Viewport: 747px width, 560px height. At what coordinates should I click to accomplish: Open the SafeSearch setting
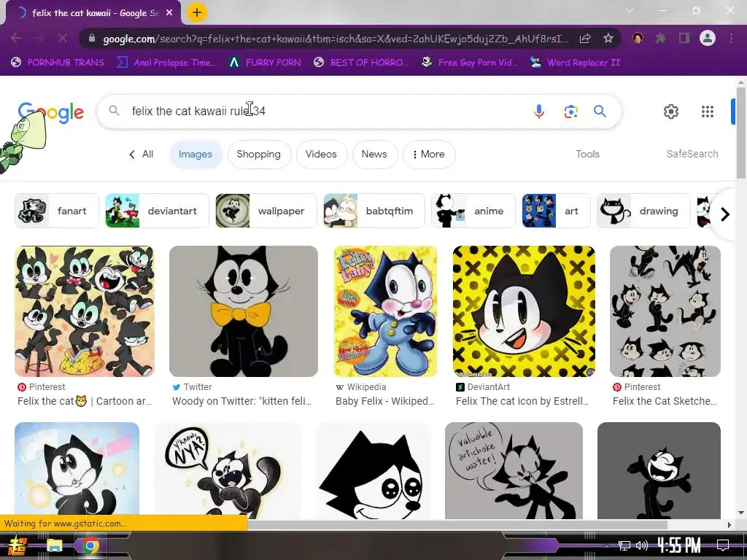[692, 155]
